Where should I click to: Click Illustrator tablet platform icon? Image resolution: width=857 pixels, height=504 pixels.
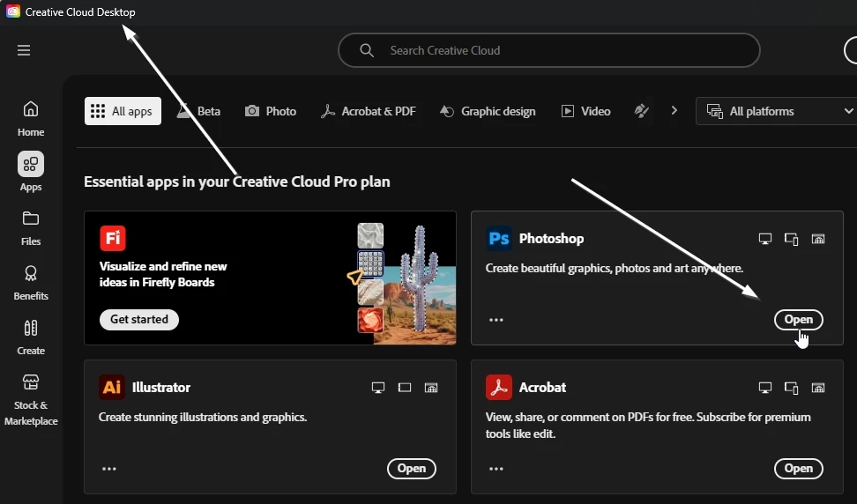click(x=405, y=388)
